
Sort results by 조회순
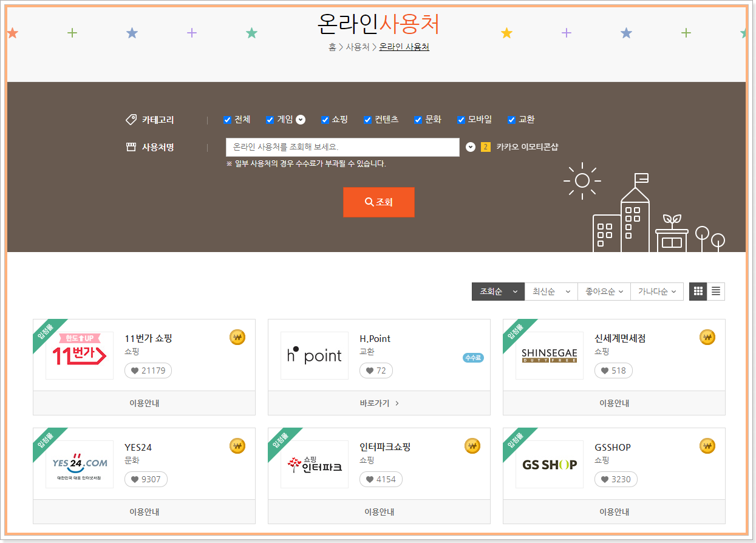498,292
